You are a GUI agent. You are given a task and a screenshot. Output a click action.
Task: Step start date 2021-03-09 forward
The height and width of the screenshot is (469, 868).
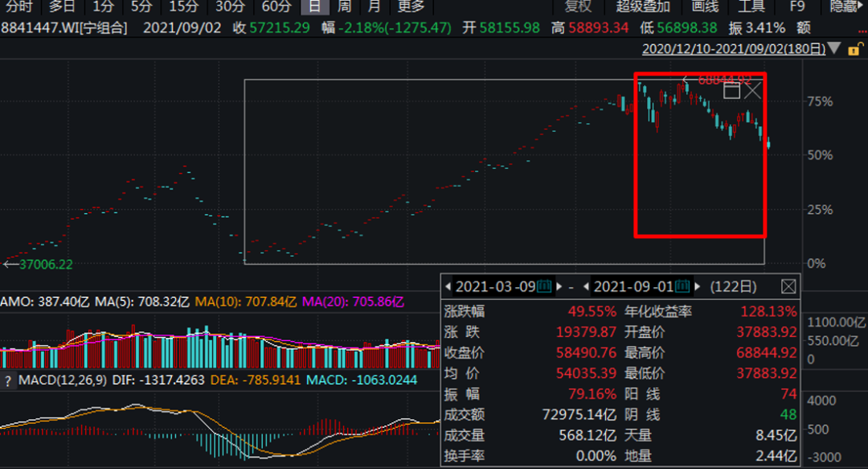[x=559, y=286]
